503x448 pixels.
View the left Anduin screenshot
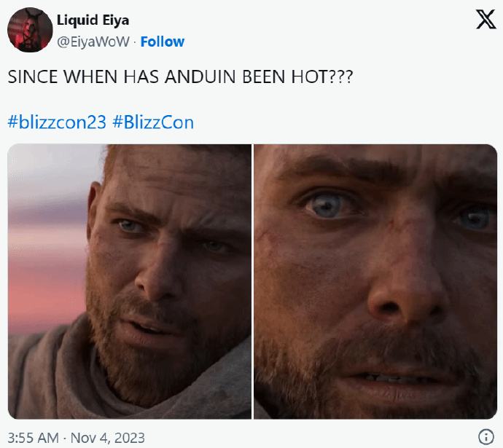tap(129, 281)
